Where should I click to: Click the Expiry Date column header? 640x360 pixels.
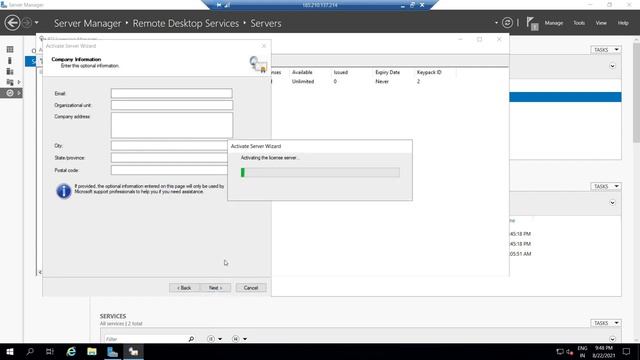387,72
